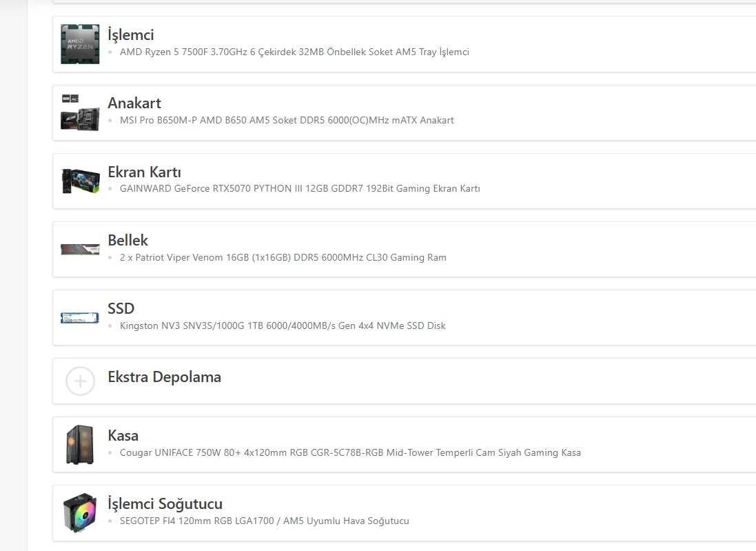Click the SEGOTEP RGB cooler image
Image resolution: width=756 pixels, height=551 pixels.
(x=80, y=513)
